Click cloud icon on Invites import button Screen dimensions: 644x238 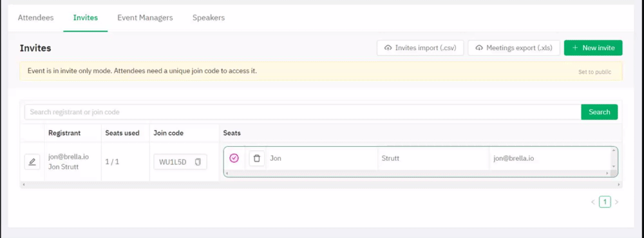tap(388, 48)
